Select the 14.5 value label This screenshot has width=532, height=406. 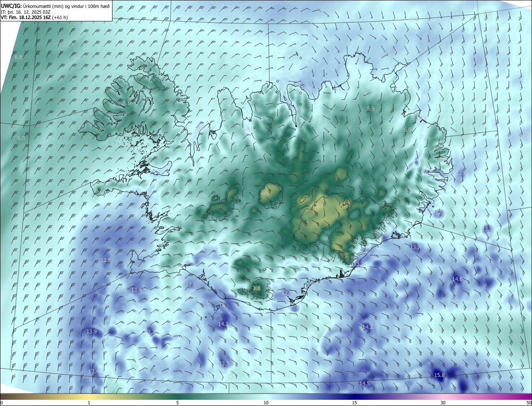(x=365, y=383)
